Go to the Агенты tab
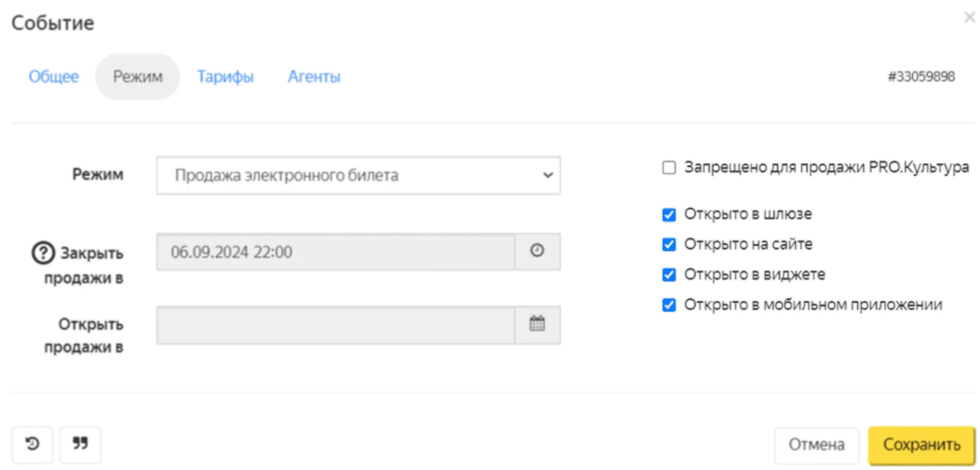Viewport: 980px width, 470px height. (x=314, y=77)
